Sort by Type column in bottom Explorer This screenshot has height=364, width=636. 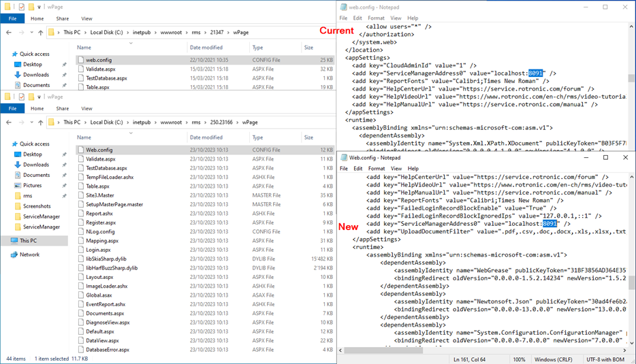click(257, 137)
